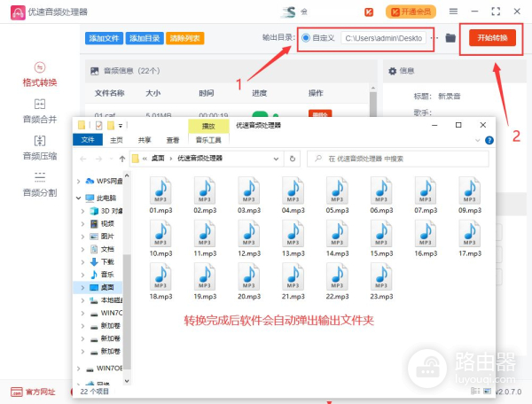Expand the 图片 tree node

[82, 237]
